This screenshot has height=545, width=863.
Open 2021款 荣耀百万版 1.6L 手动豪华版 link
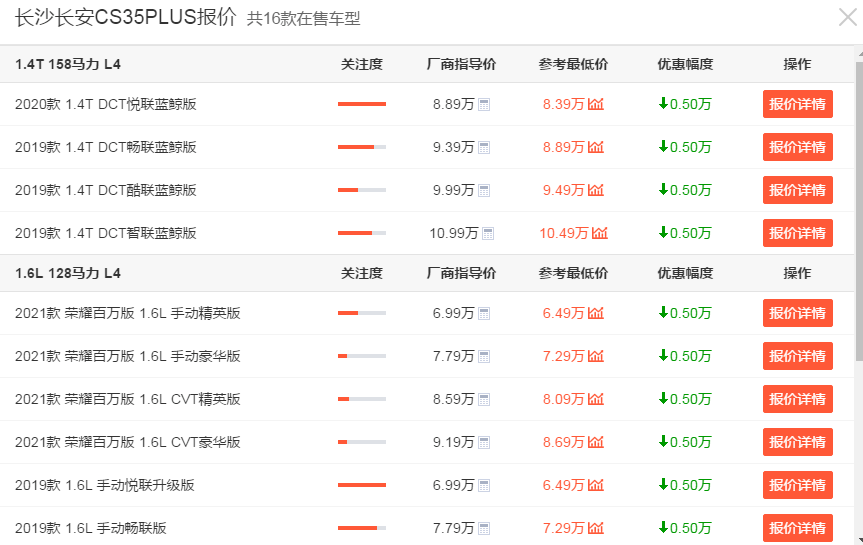coord(128,356)
